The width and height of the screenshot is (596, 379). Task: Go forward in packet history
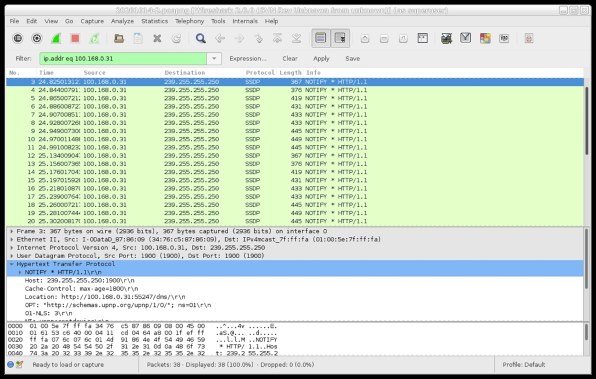(x=239, y=38)
